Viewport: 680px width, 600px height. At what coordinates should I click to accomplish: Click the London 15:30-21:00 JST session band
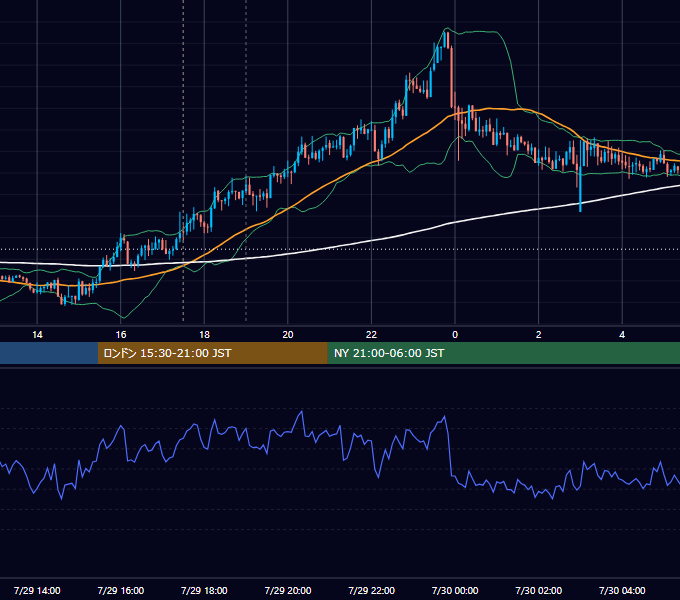pos(212,353)
